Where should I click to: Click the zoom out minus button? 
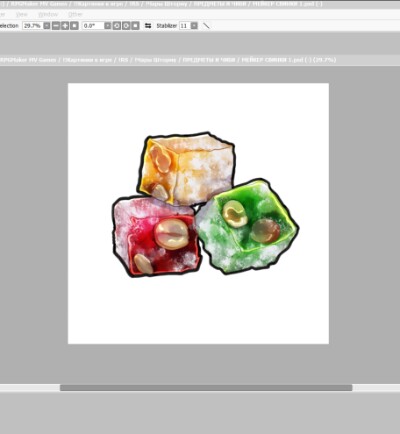click(x=56, y=26)
